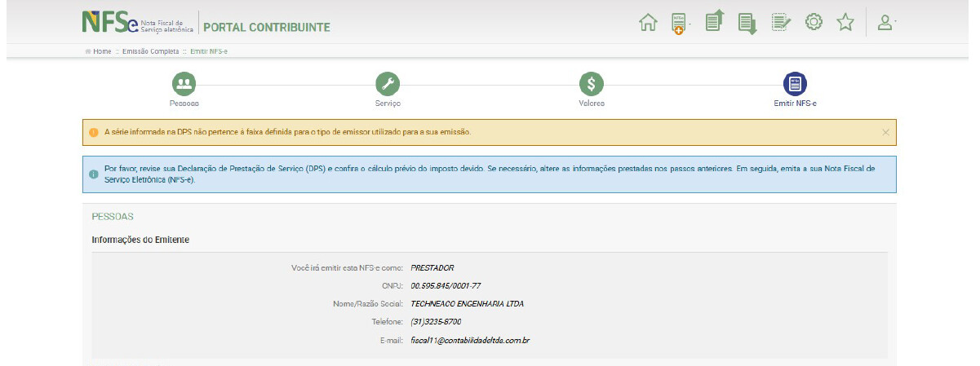Go to the Pessoas step
Viewport: 980px width, 366px height.
click(x=184, y=83)
